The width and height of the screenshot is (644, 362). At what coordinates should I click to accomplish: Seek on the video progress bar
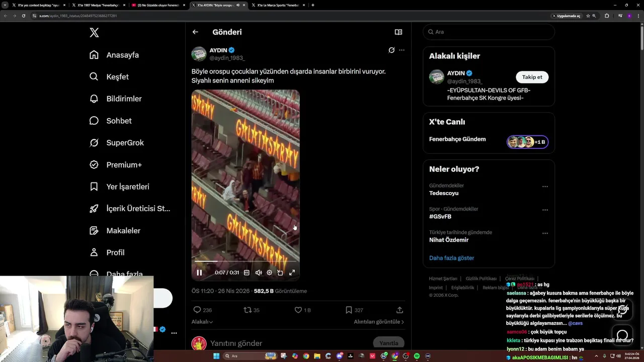pos(246,261)
